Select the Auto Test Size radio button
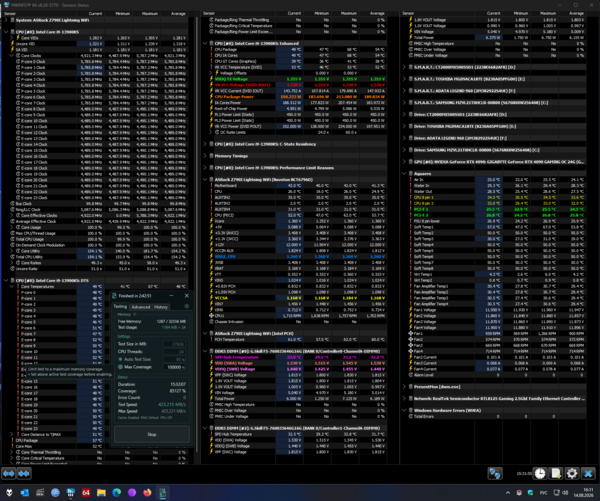Viewport: 600px width, 501px height. (x=121, y=359)
